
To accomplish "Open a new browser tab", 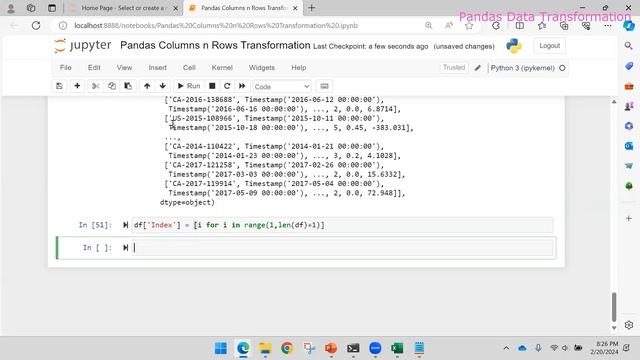I will click(x=311, y=8).
